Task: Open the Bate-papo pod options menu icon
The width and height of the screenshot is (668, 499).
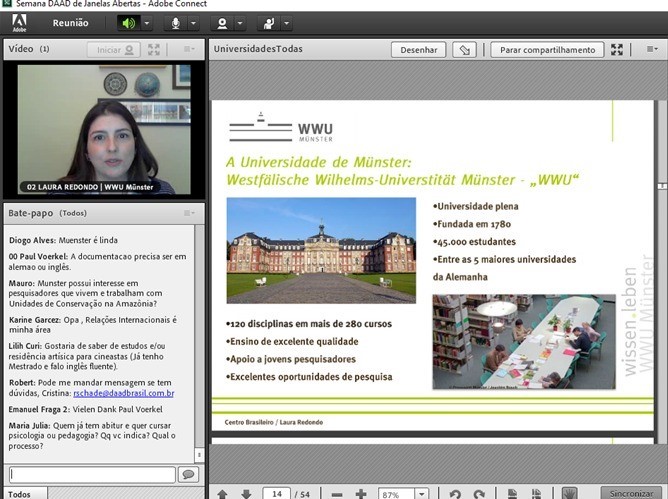Action: point(189,213)
